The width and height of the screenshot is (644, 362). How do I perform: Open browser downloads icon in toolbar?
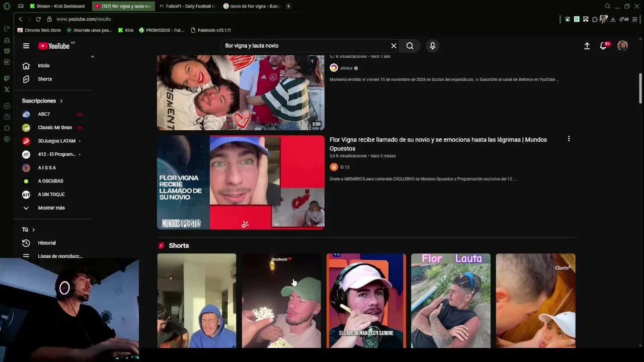[x=613, y=19]
